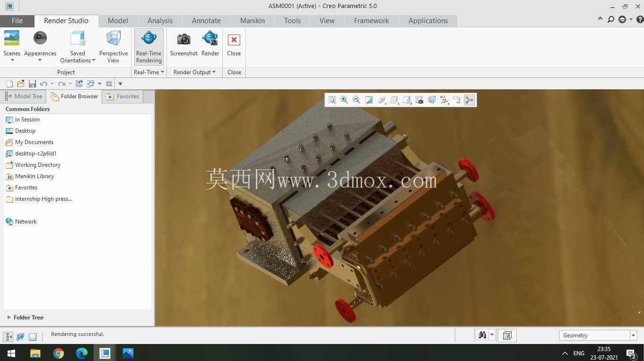This screenshot has height=361, width=644.
Task: Click the Repaint icon in graphics toolbar
Action: pyautogui.click(x=369, y=100)
